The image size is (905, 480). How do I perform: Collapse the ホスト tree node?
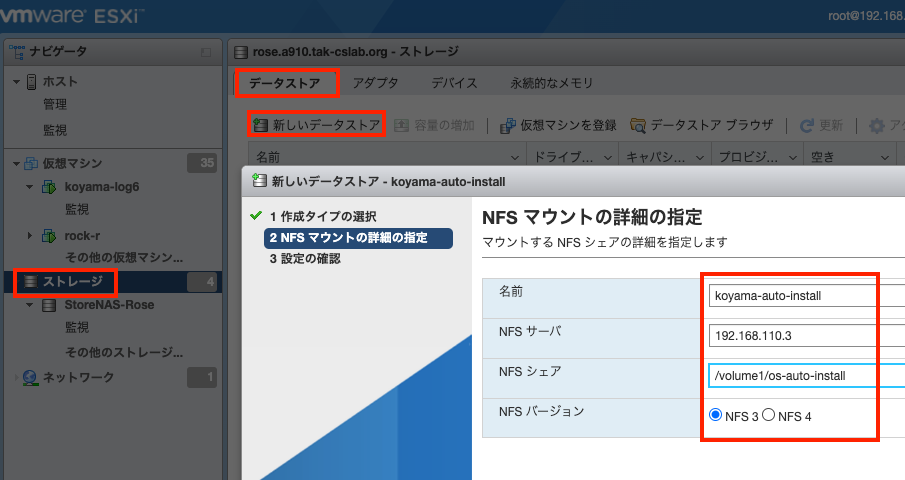tap(16, 82)
